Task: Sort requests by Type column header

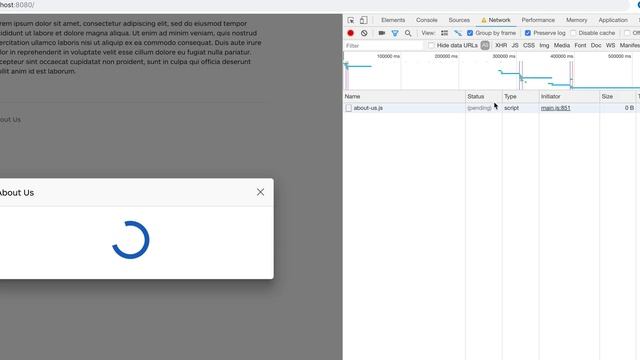Action: [520, 96]
